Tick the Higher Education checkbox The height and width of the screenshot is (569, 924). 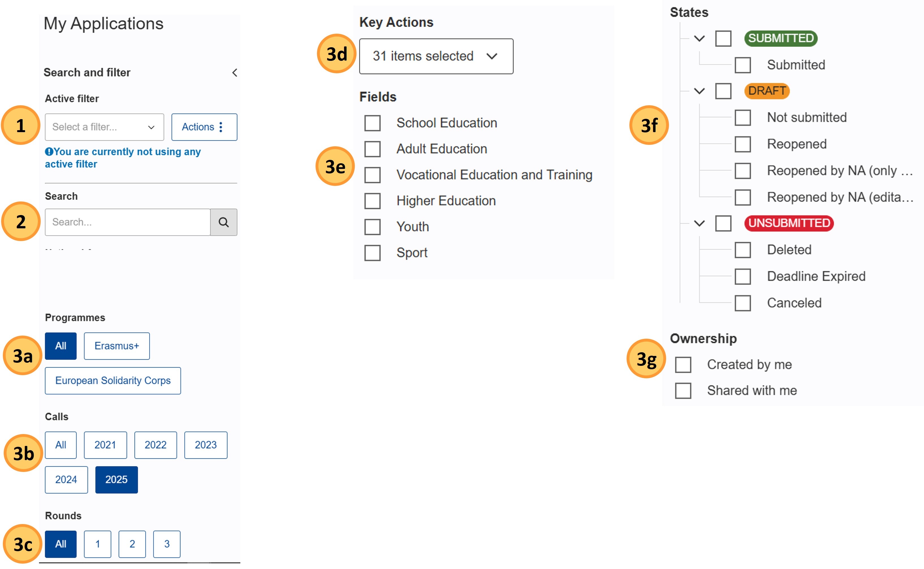click(x=372, y=201)
